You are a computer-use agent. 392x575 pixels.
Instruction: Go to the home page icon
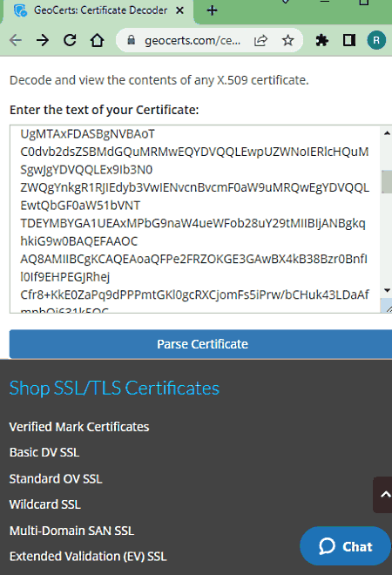tap(98, 40)
